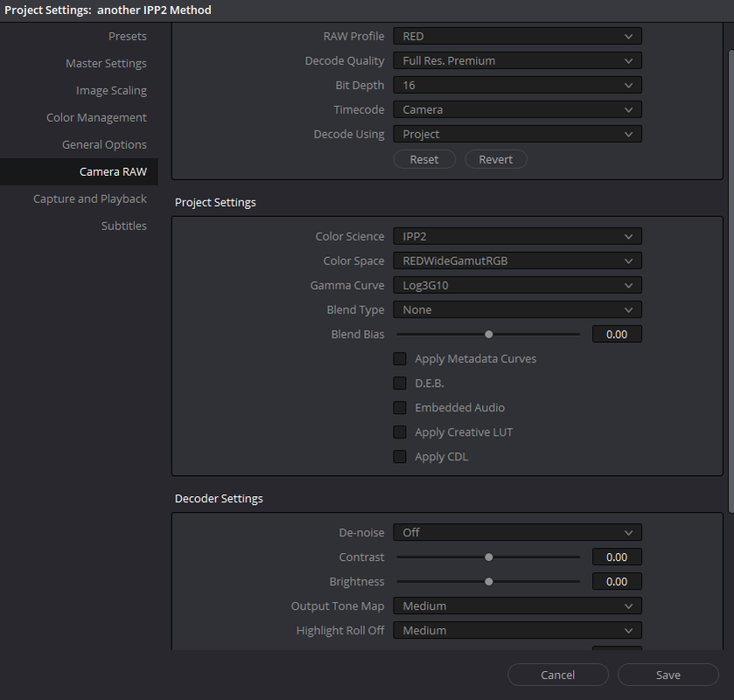Check Apply Creative LUT
Viewport: 734px width, 700px height.
tap(400, 432)
